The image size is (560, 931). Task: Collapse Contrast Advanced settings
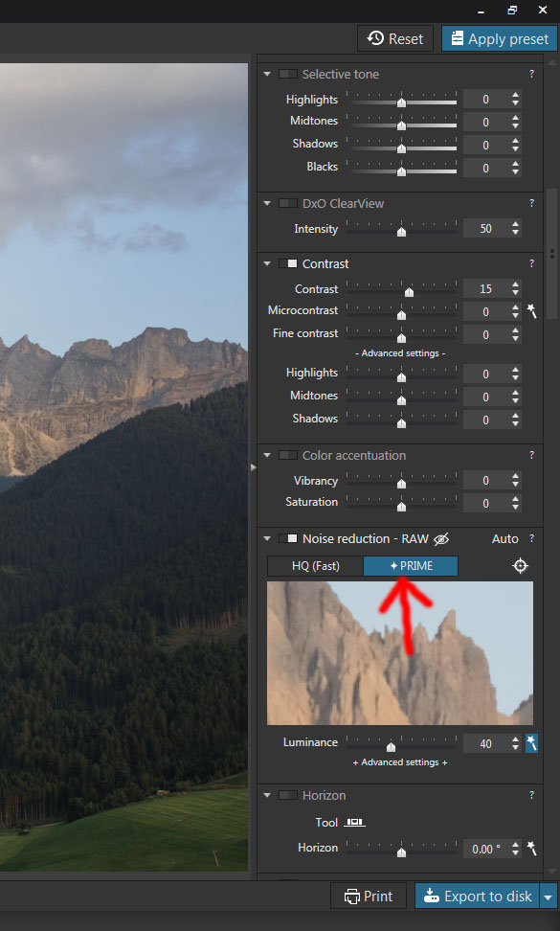[400, 353]
